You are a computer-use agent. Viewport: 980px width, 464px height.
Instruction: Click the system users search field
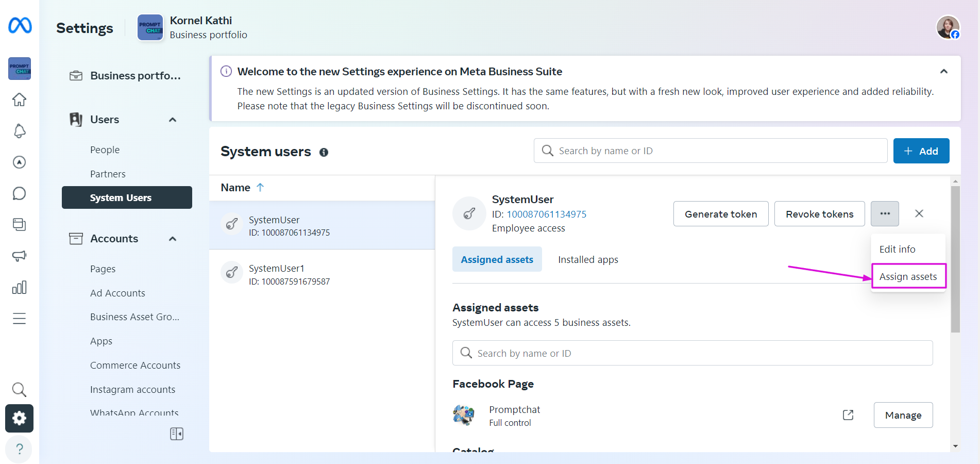pos(711,151)
